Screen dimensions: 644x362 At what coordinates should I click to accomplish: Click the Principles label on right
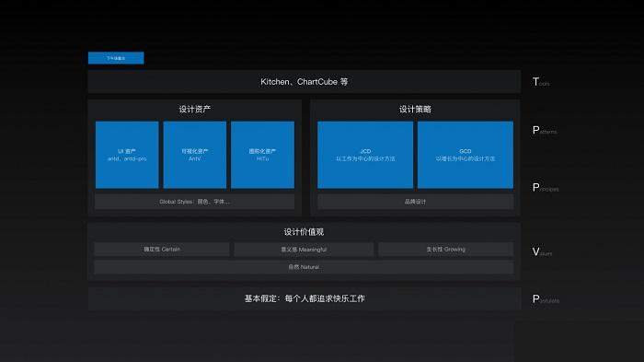546,188
